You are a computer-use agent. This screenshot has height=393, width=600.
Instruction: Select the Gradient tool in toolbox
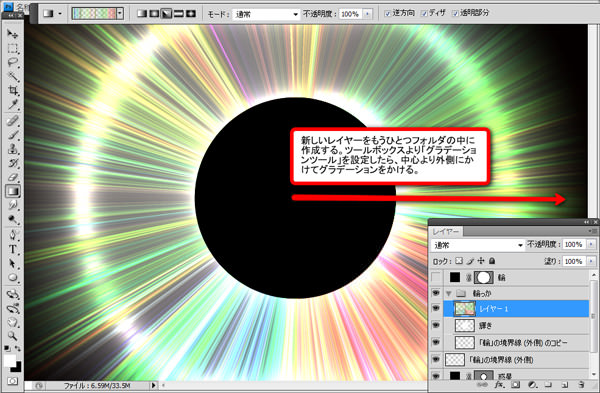[13, 191]
